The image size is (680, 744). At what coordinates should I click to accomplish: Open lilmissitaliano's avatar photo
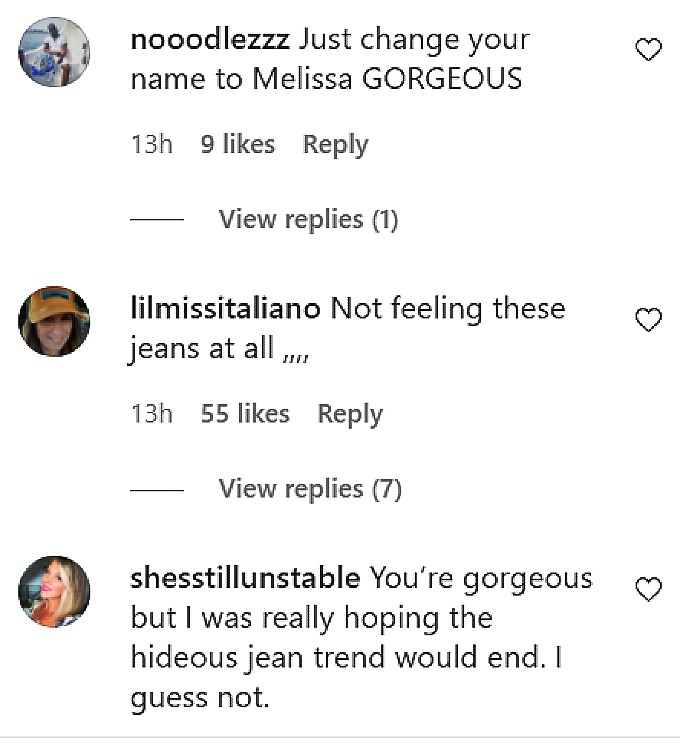(54, 322)
